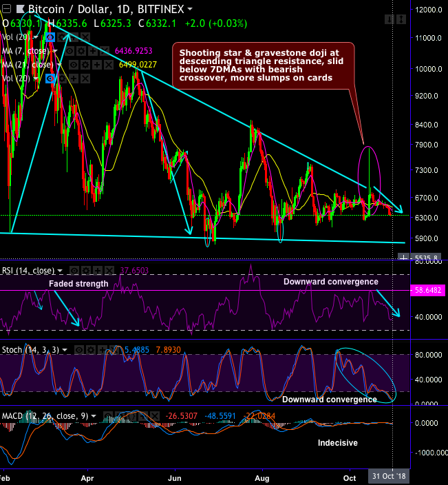Remove MACD indicator with its X icon
The height and width of the screenshot is (485, 448).
pos(155,416)
